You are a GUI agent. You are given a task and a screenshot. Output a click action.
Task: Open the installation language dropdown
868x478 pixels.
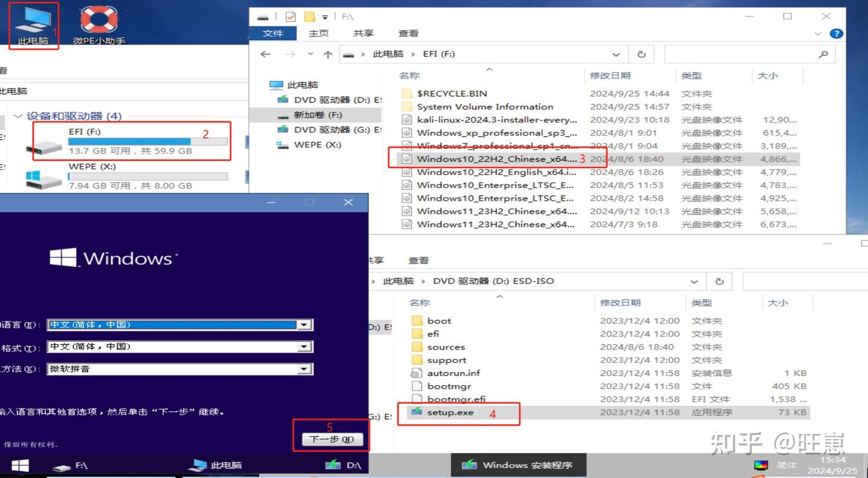[304, 324]
